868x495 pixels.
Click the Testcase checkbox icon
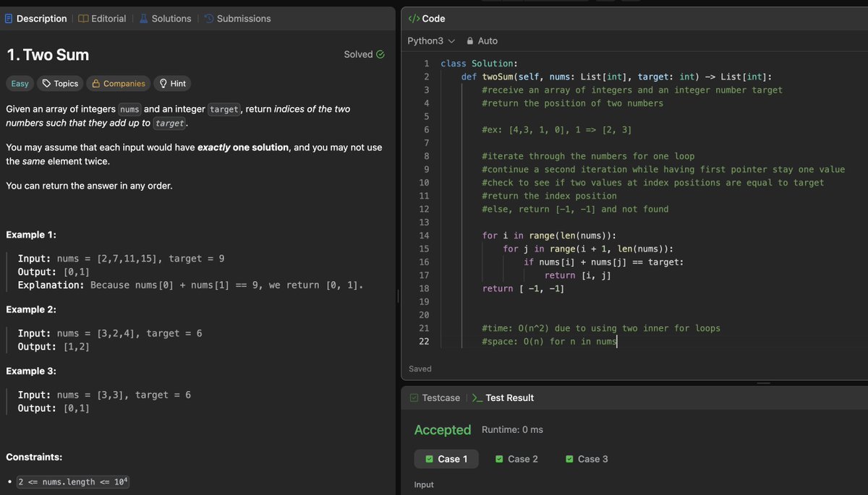[x=414, y=398]
